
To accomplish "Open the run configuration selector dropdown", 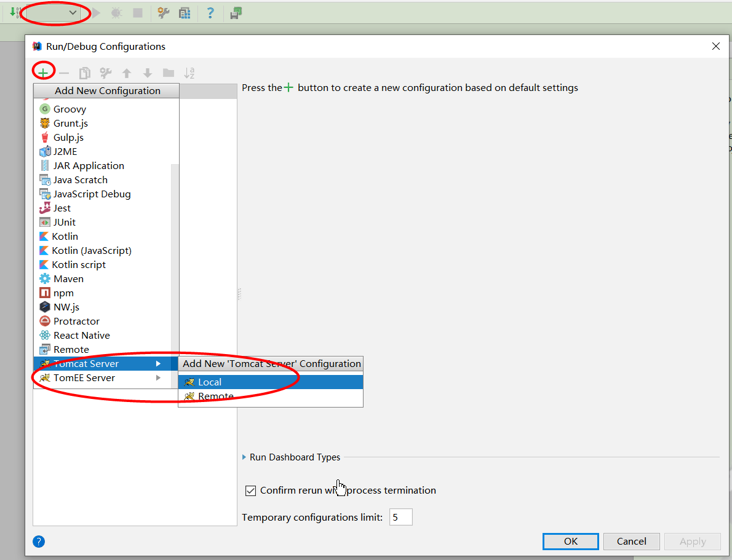I will [52, 12].
